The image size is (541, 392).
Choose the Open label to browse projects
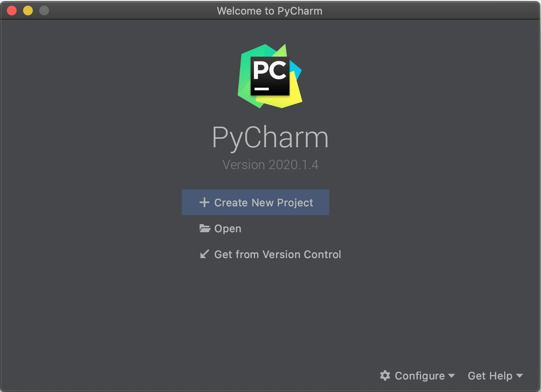click(x=228, y=229)
